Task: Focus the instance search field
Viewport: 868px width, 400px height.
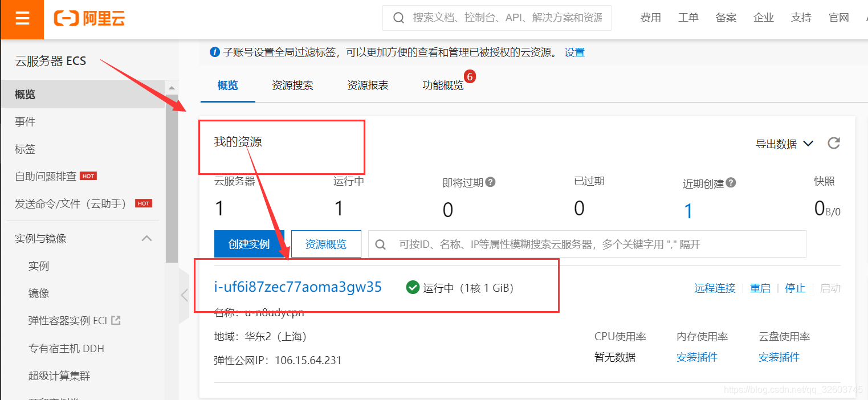Action: point(587,244)
